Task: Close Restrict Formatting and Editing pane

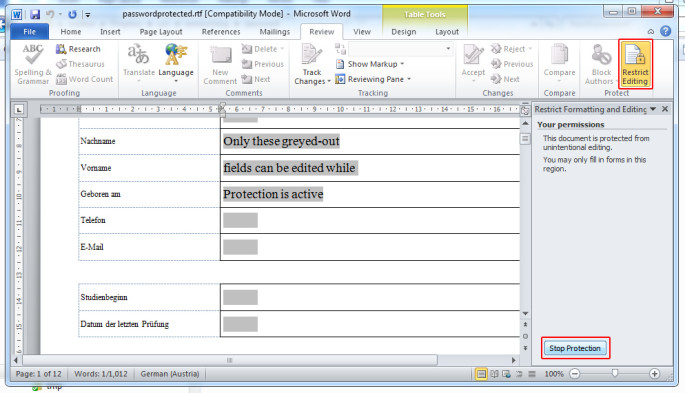Action: [665, 109]
